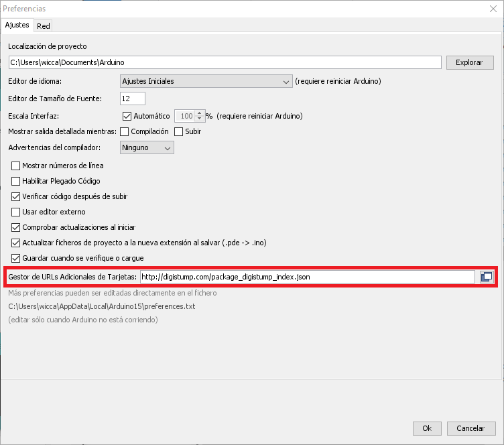Select the Ajustes tab

(x=17, y=25)
